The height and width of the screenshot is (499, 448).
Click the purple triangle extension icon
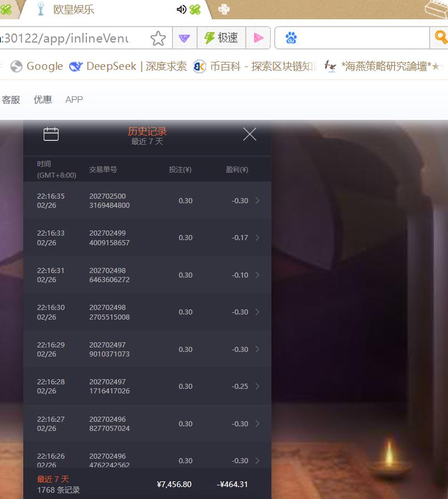coord(185,38)
